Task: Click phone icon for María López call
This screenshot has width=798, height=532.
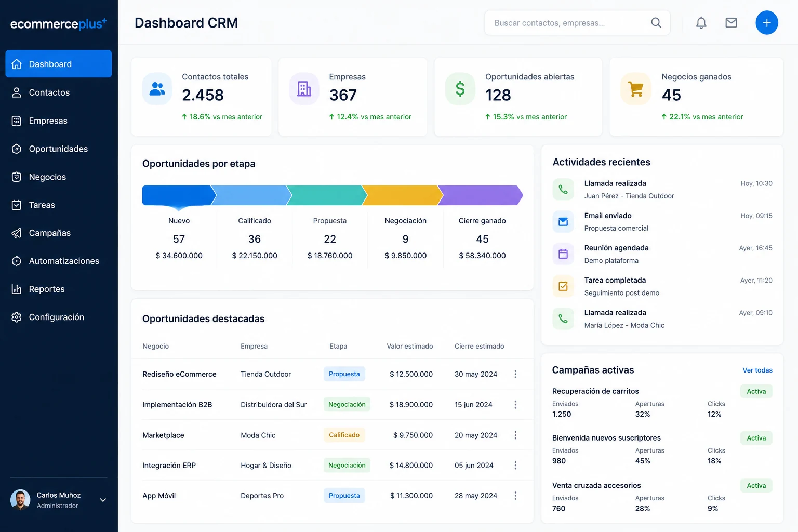Action: (x=563, y=318)
